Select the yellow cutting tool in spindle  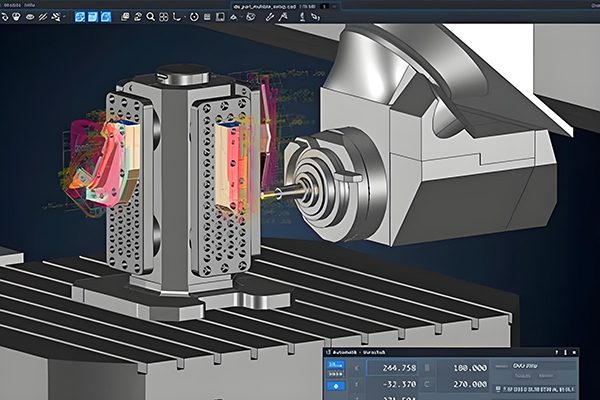(272, 194)
